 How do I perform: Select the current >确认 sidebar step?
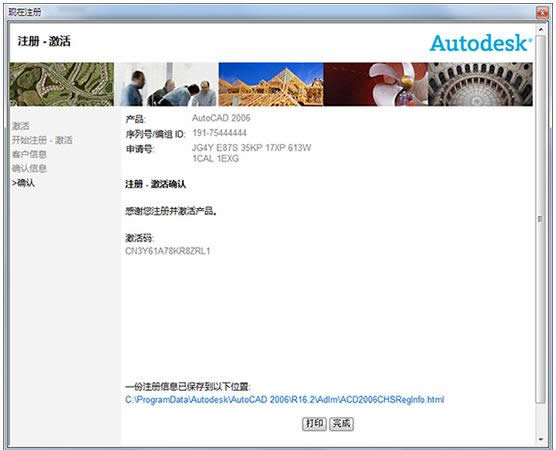coord(23,183)
